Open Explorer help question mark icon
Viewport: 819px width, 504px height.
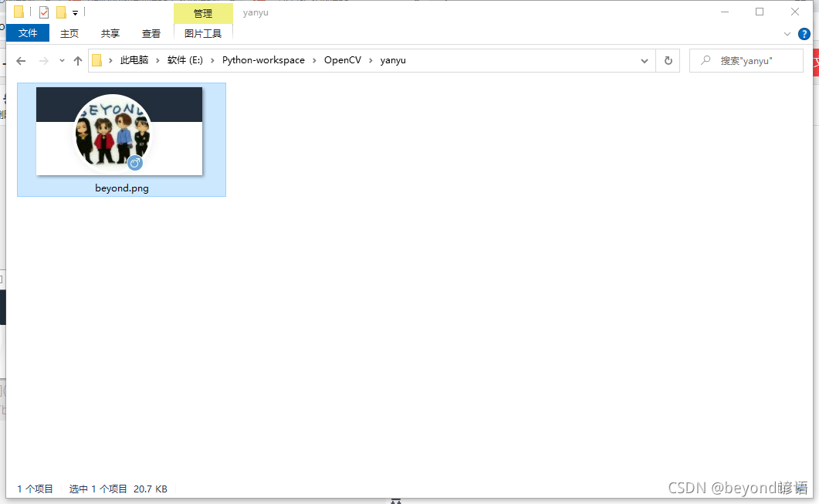coord(804,35)
